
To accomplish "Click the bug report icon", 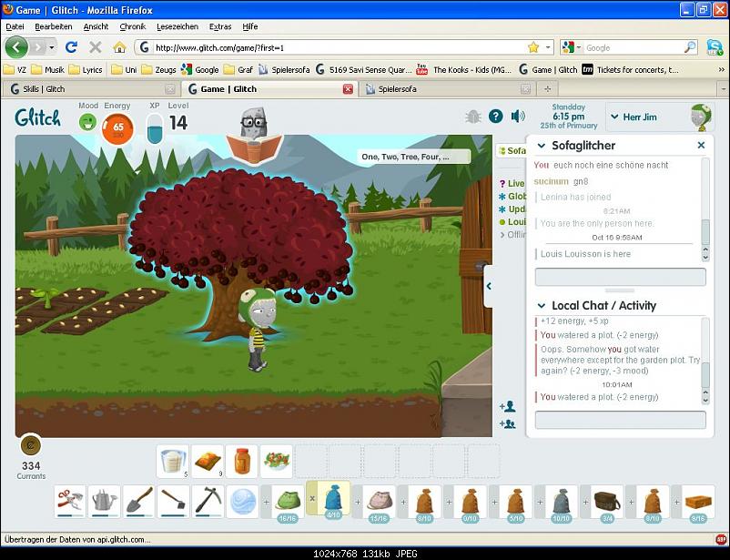I will 472,116.
